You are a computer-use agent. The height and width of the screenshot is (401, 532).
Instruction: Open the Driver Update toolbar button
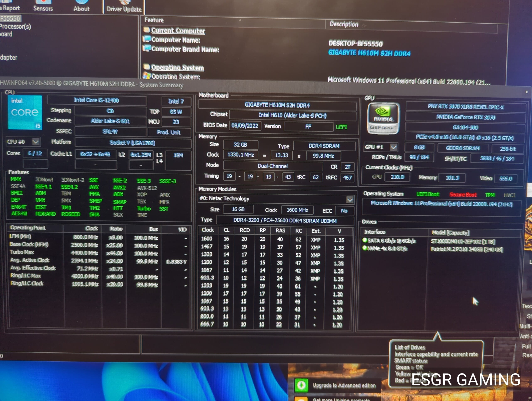tap(124, 7)
